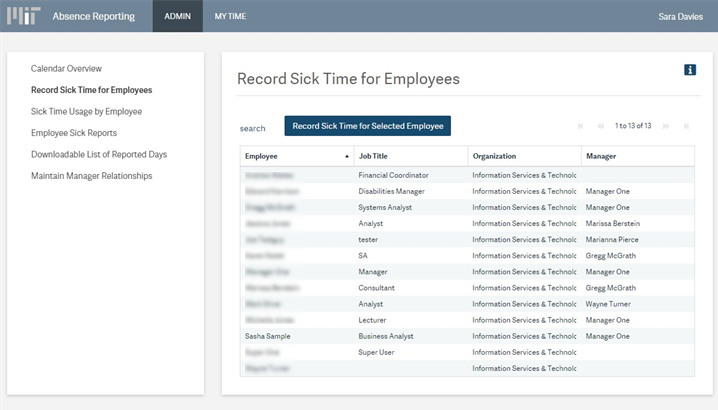718x410 pixels.
Task: Go to previous page of results
Action: pos(600,126)
